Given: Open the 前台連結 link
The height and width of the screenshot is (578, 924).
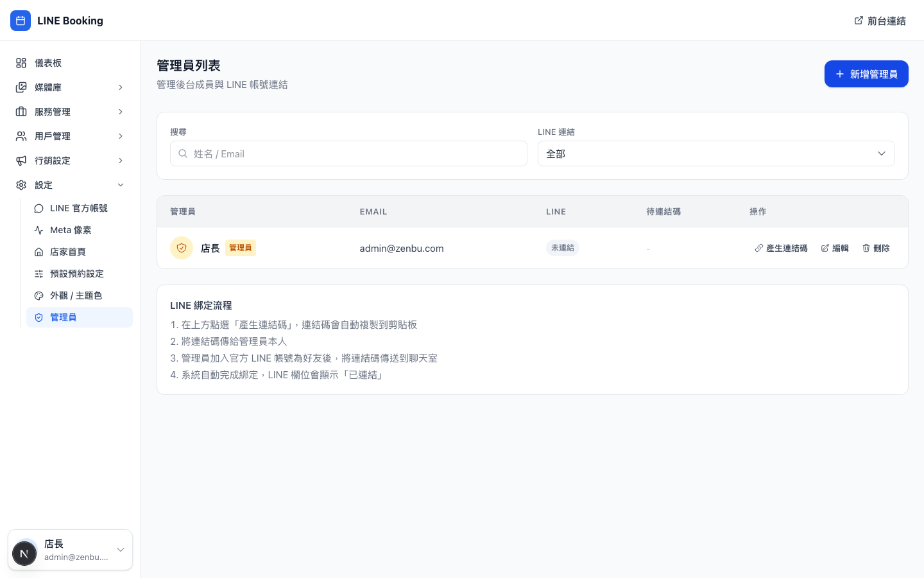Looking at the screenshot, I should point(880,21).
